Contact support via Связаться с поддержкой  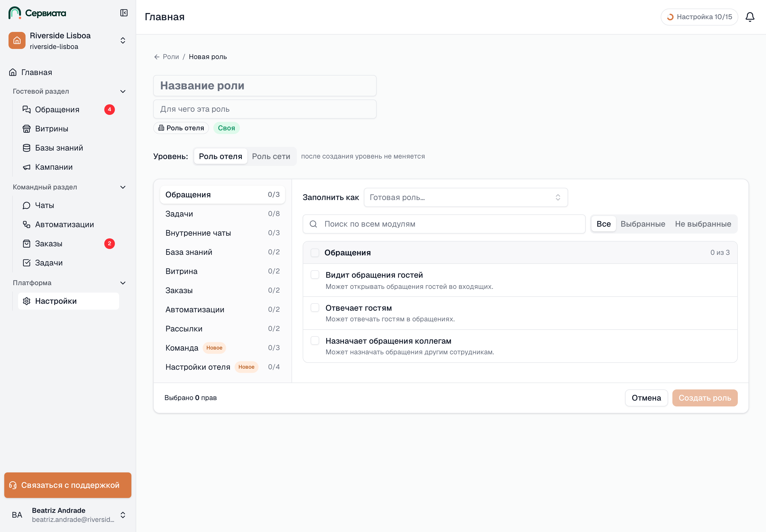[x=68, y=485]
